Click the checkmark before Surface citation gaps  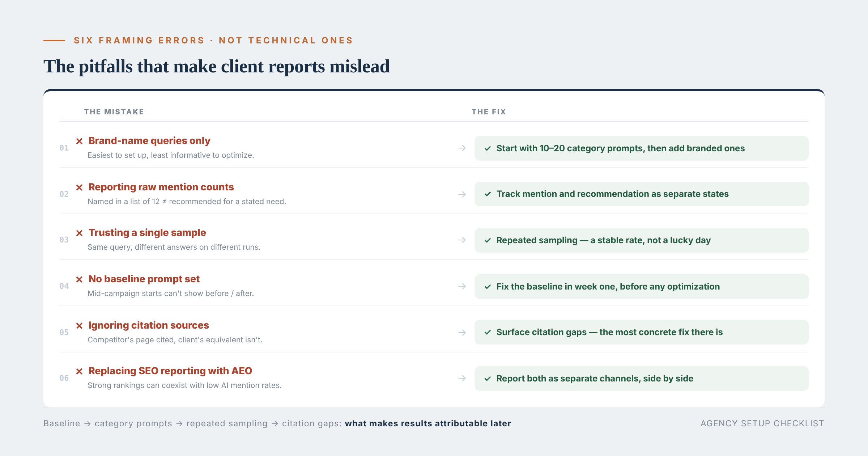[488, 332]
